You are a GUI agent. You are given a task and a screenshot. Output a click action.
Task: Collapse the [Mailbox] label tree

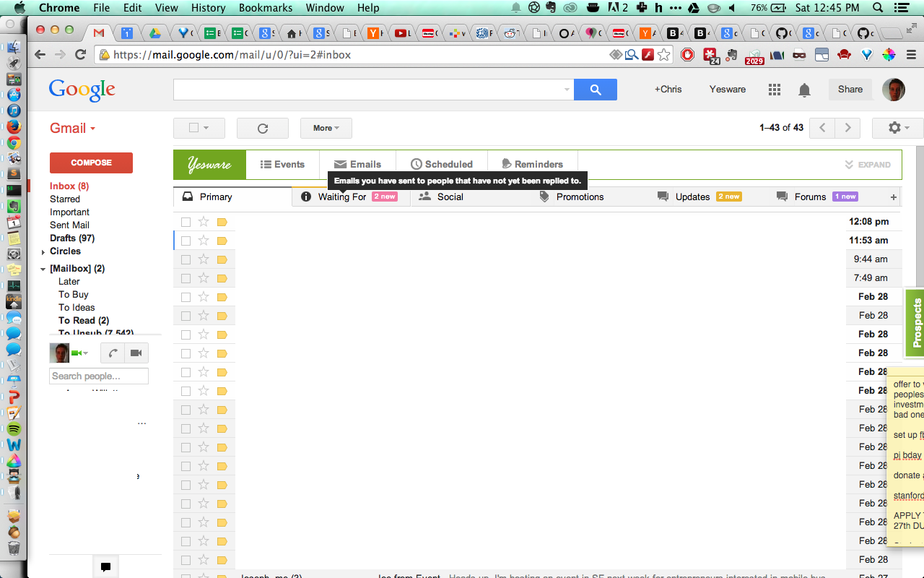[x=43, y=269]
